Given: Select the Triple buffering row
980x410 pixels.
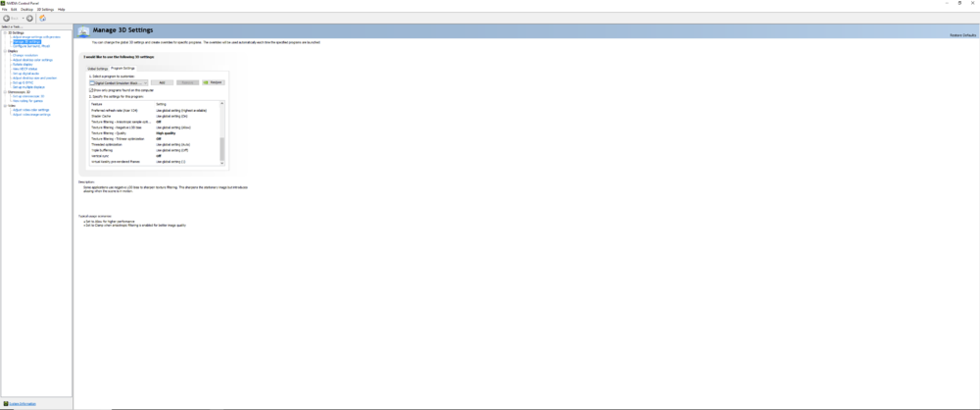Looking at the screenshot, I should coord(155,150).
